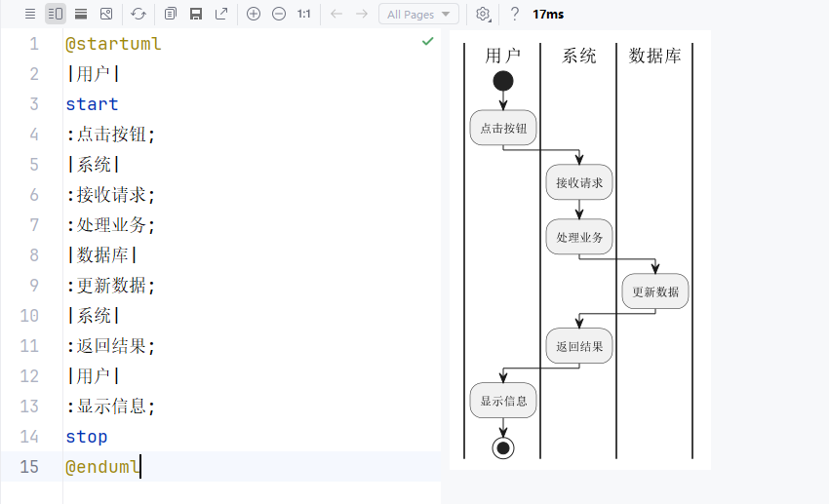
Task: Click the 更新数据 node in diagram
Action: click(655, 291)
